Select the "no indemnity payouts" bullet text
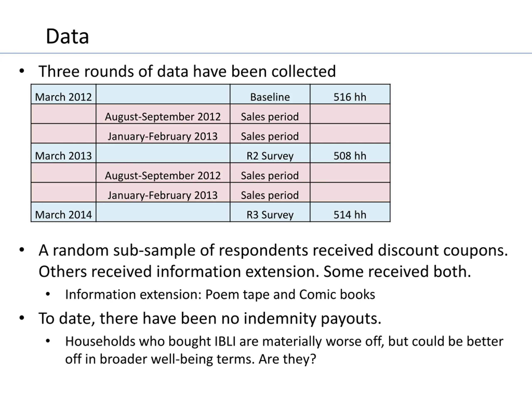This screenshot has width=532, height=399. 210,318
